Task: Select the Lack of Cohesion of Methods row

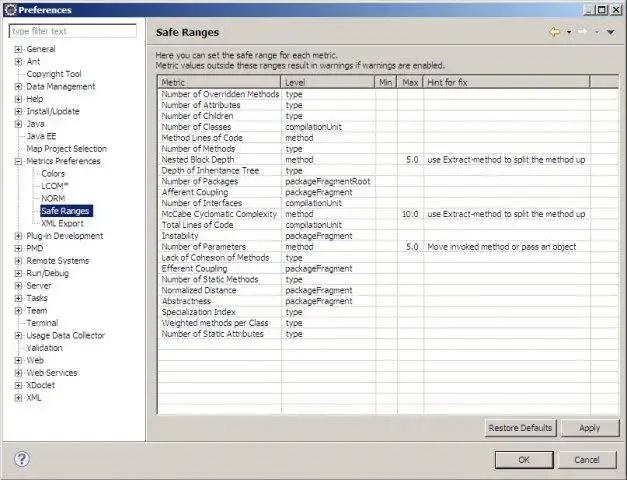Action: tap(388, 258)
